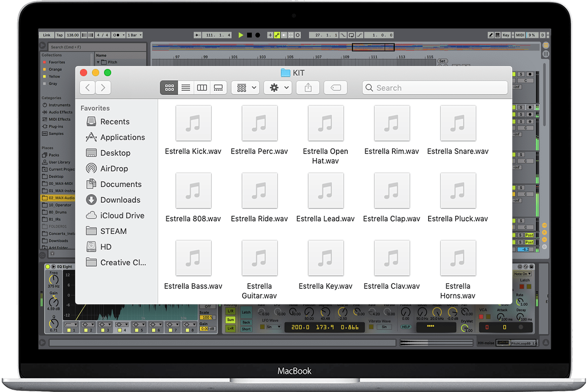Open HD disk in Finder sidebar

click(99, 247)
